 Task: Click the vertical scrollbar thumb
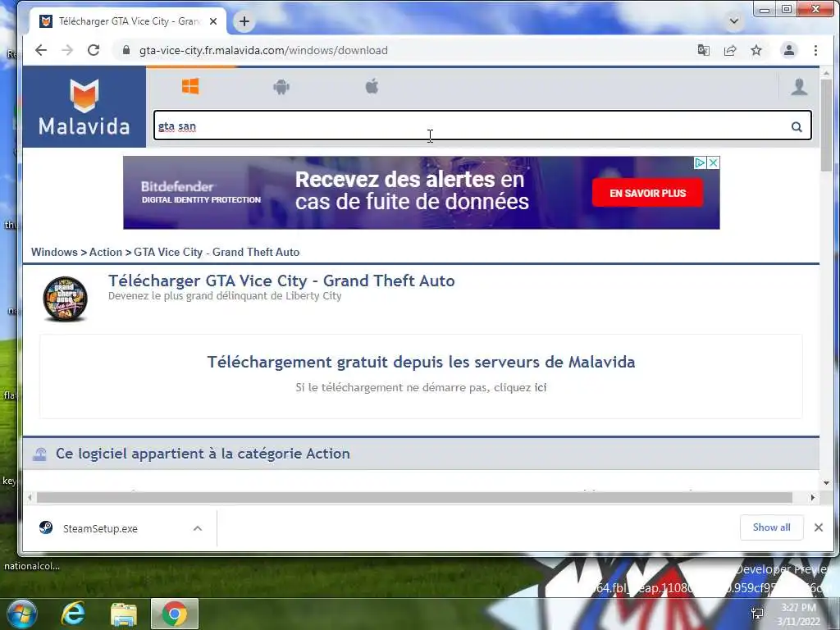[825, 126]
